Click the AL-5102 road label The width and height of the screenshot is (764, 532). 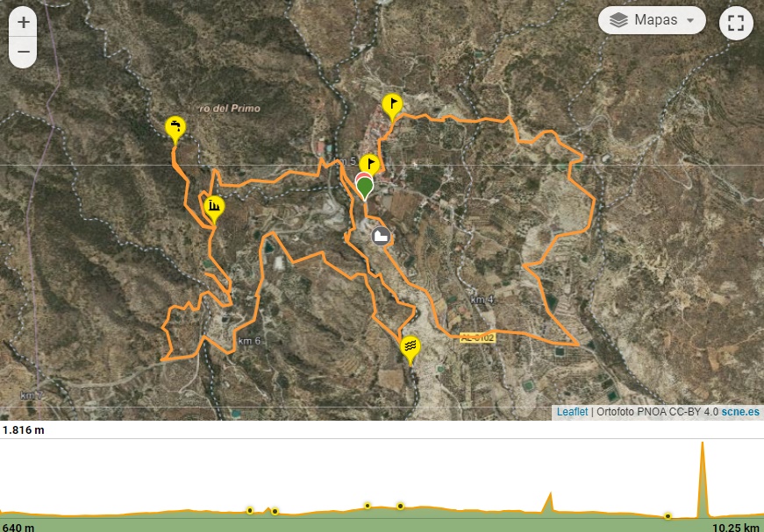[477, 337]
